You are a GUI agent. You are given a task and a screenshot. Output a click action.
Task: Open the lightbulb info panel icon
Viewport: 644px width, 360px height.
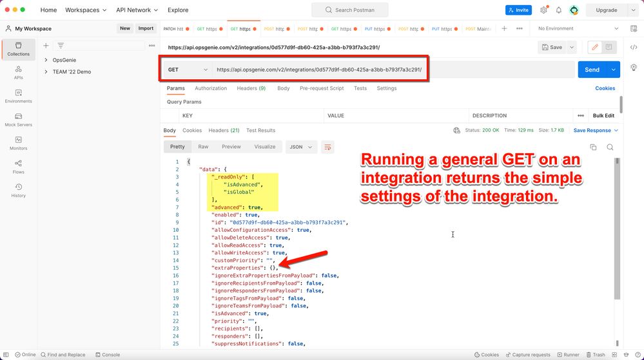point(634,68)
